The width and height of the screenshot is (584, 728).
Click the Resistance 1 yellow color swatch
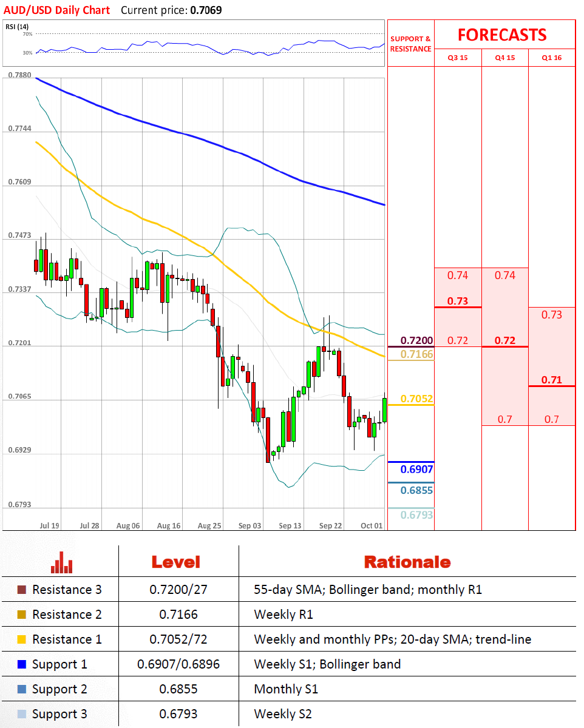[x=22, y=639]
